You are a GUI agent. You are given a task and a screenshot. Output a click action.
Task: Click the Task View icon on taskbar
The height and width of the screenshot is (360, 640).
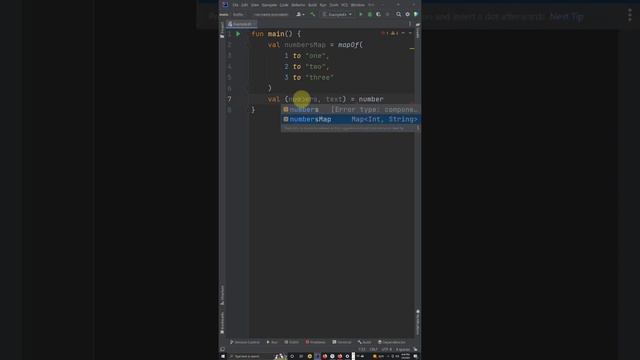click(301, 356)
